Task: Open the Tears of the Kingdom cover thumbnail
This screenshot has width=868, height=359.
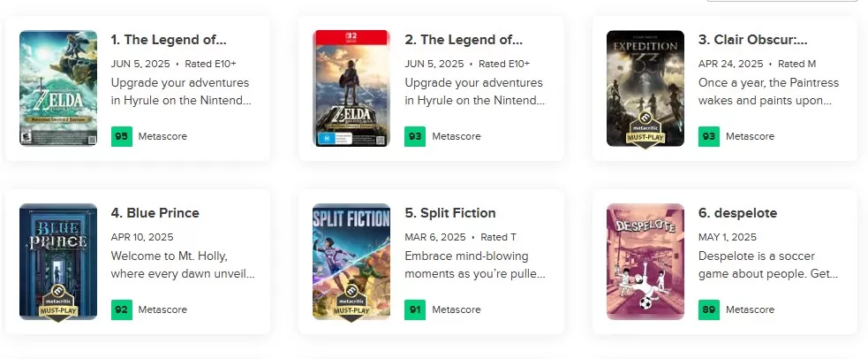Action: pyautogui.click(x=58, y=88)
